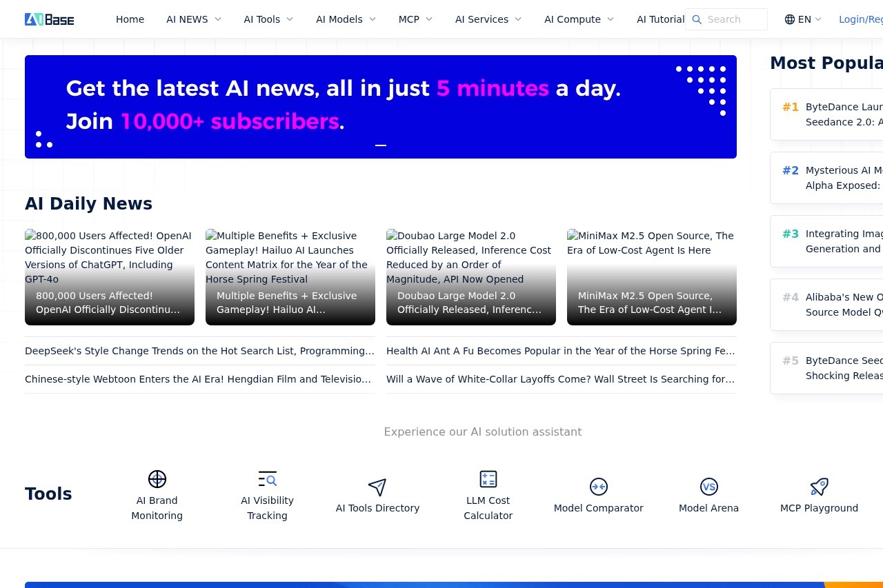Expand the AI NEWS dropdown menu
This screenshot has height=588, width=883.
pos(194,19)
